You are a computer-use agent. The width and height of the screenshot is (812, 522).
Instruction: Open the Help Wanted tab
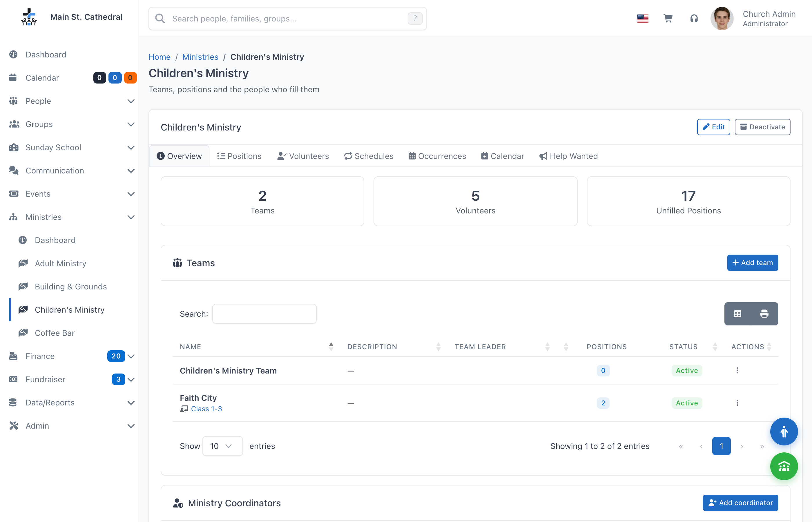click(568, 156)
